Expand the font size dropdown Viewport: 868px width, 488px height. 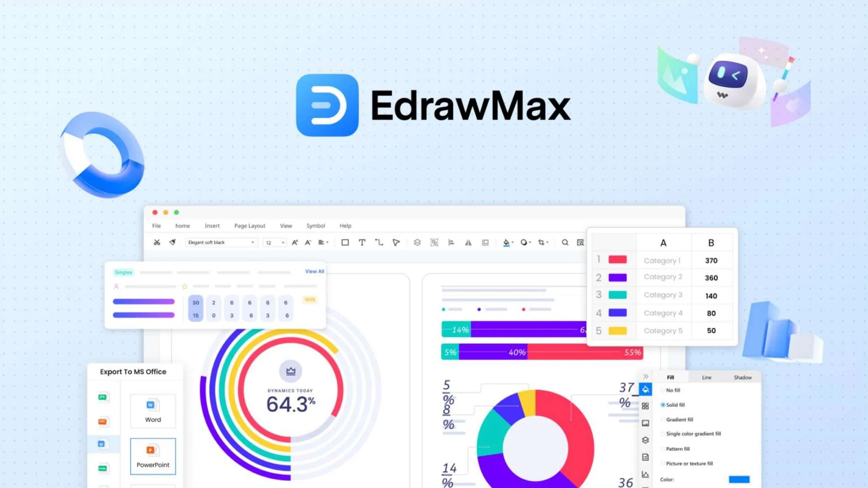click(x=283, y=242)
